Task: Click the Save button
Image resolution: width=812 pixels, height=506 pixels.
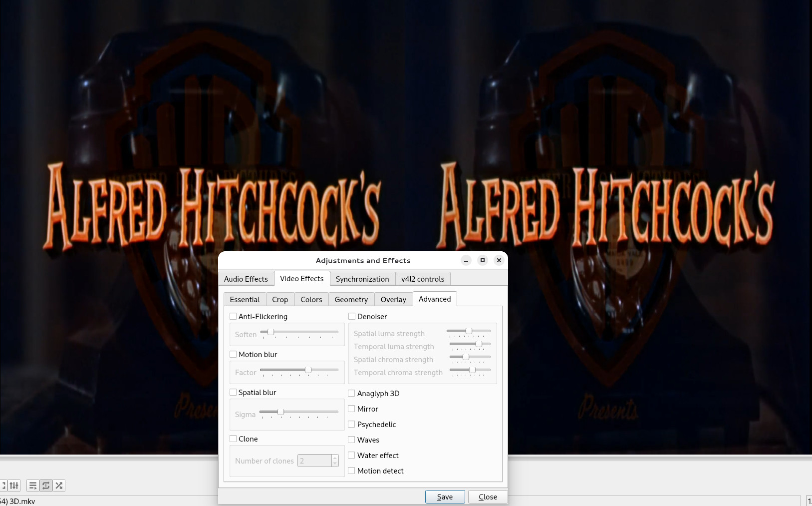Action: coord(445,497)
